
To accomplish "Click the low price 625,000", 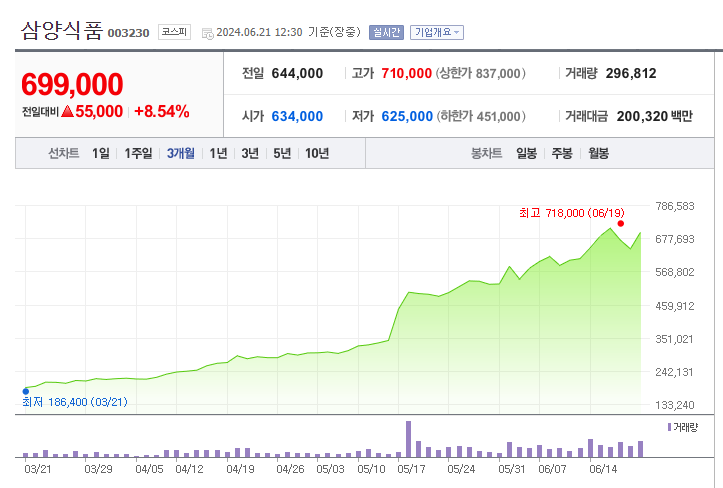I will (x=407, y=116).
